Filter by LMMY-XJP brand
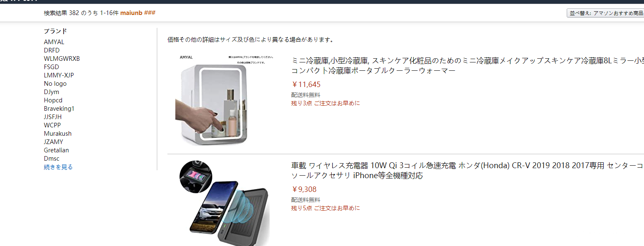Viewport: 644px width, 246px height. [x=59, y=75]
